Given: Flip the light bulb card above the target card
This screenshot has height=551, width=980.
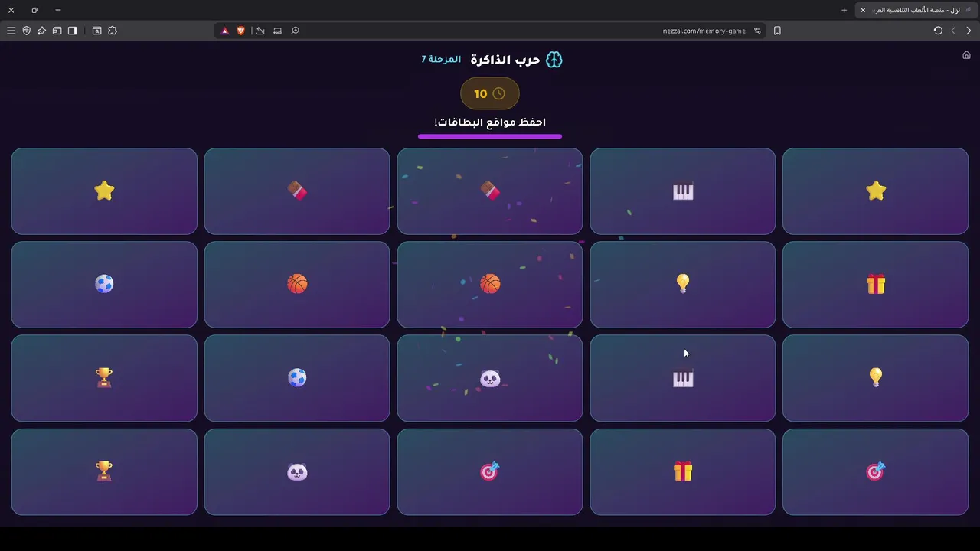Looking at the screenshot, I should pos(876,378).
